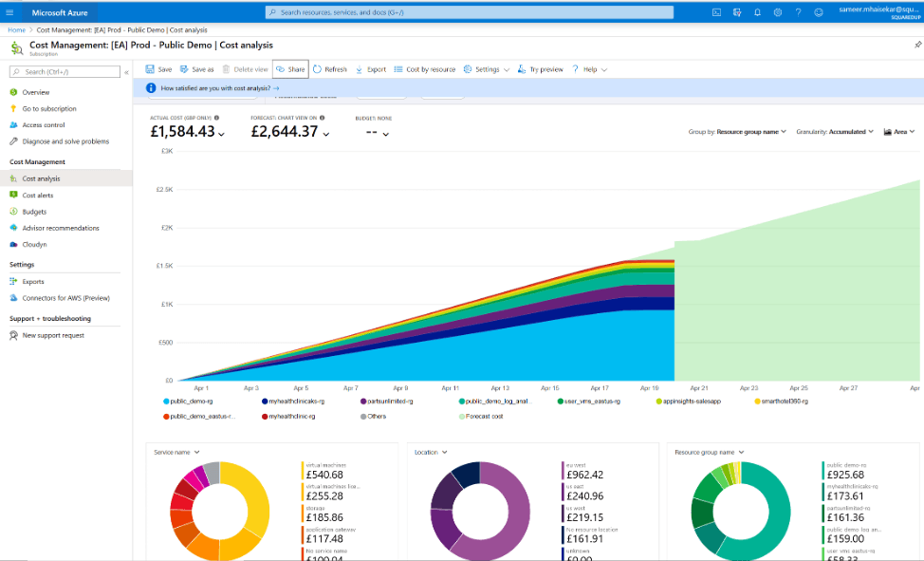Click the user_vms_eastus-rg legend entry
924x561 pixels.
click(589, 402)
